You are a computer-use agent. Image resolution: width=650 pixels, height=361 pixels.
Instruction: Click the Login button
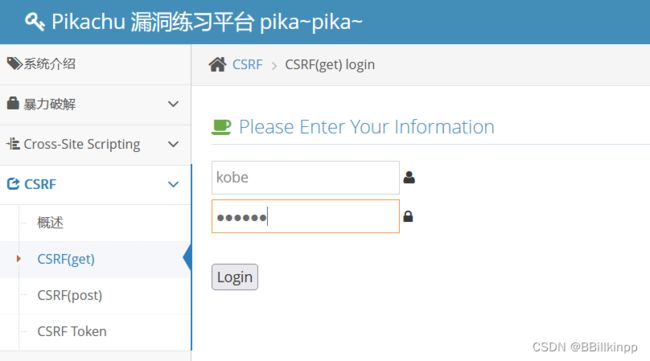235,277
